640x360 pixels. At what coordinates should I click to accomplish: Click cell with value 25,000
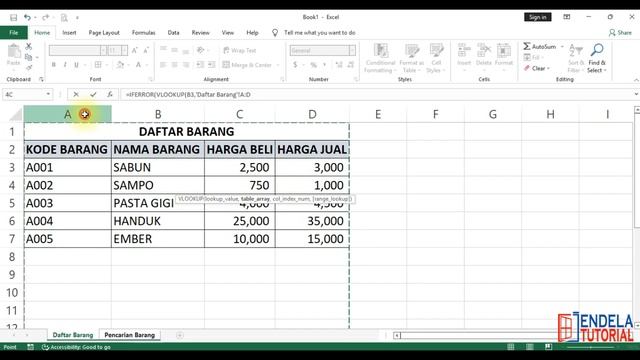[x=240, y=221]
